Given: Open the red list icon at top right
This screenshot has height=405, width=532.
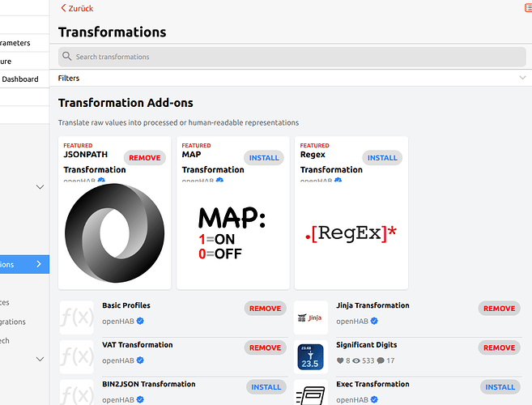Looking at the screenshot, I should pos(528,7).
